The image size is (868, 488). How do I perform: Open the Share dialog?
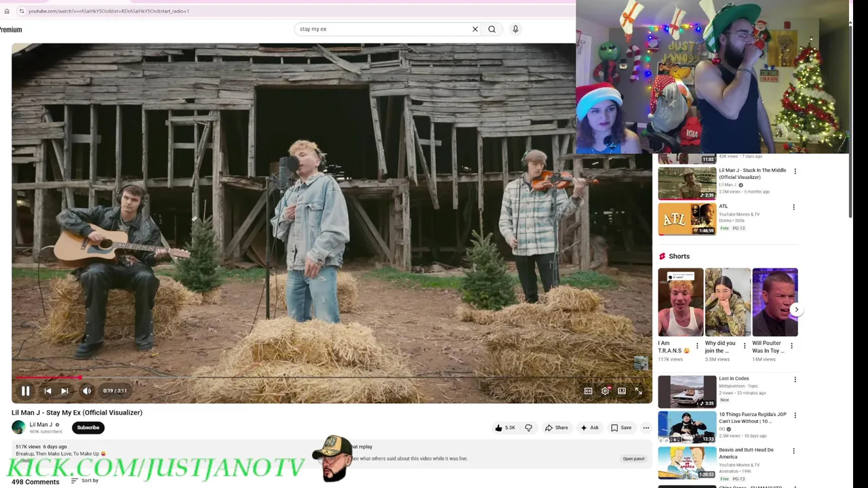[555, 428]
